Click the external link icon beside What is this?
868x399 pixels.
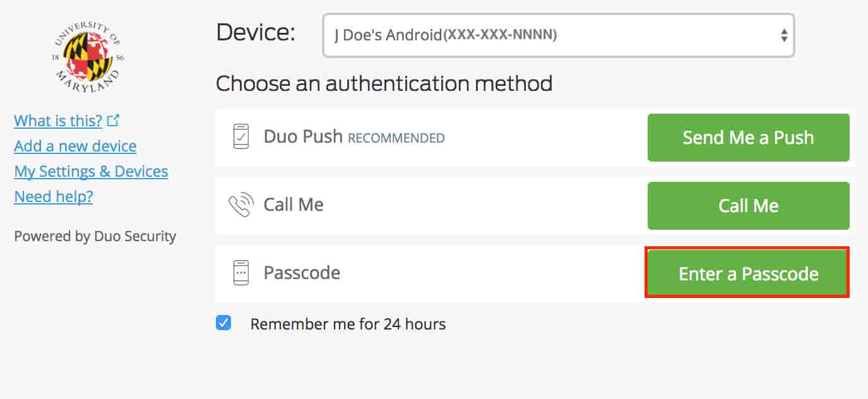point(114,119)
